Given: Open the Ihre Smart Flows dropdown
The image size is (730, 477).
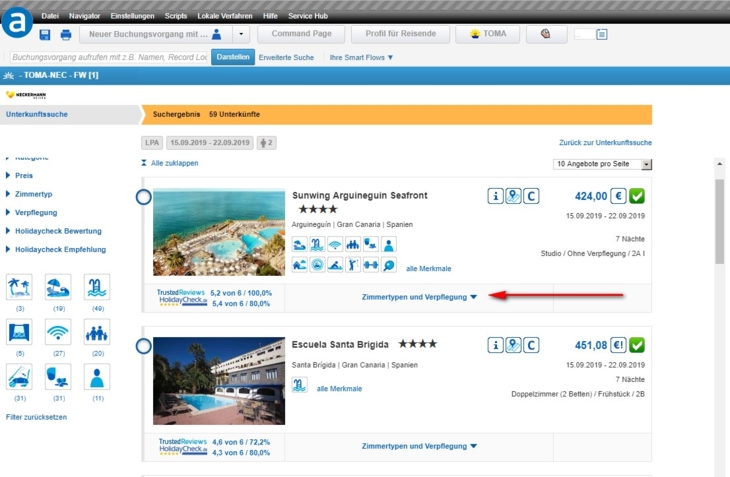Looking at the screenshot, I should [361, 58].
